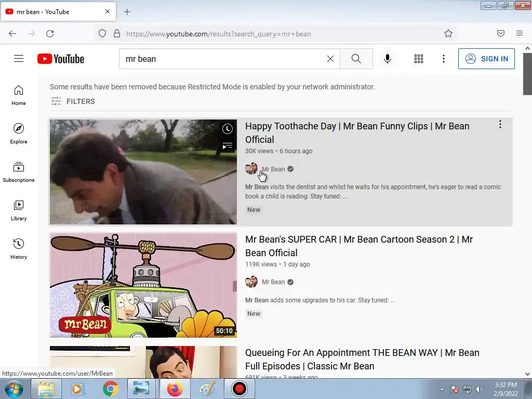Click the red record button taskbar icon

tap(239, 389)
